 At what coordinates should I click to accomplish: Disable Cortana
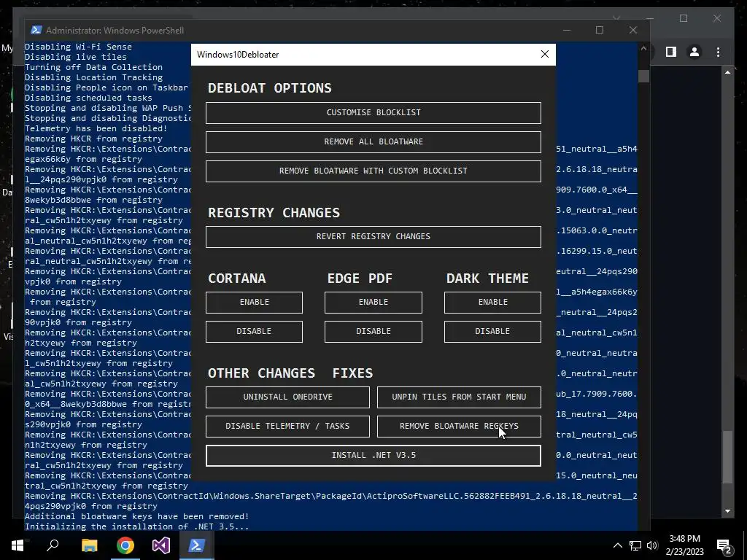point(254,332)
